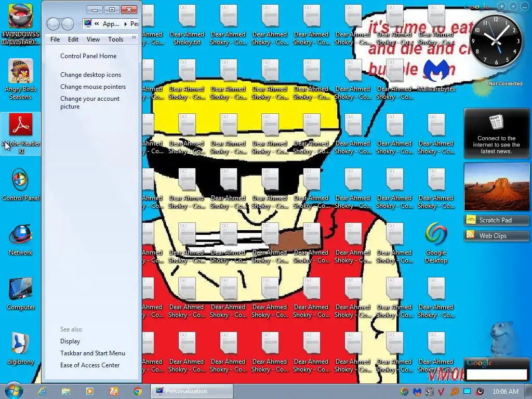This screenshot has width=532, height=399.
Task: Open the Windows Start orb
Action: coord(14,391)
